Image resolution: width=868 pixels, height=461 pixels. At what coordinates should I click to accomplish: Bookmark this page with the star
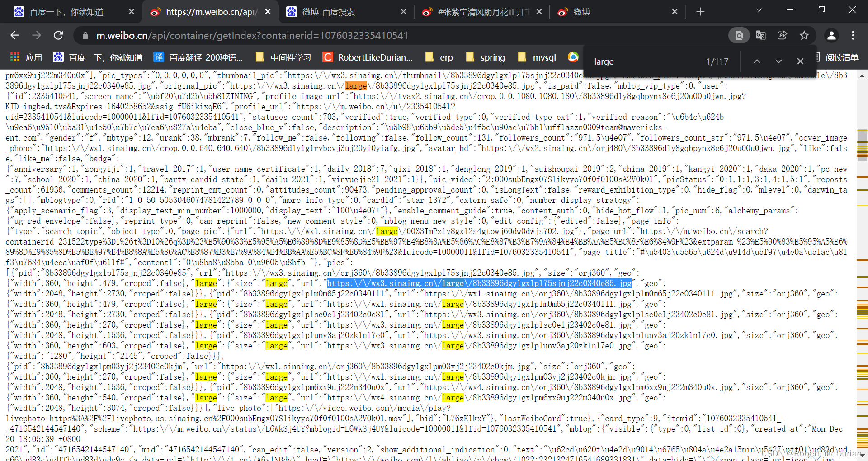click(x=804, y=35)
